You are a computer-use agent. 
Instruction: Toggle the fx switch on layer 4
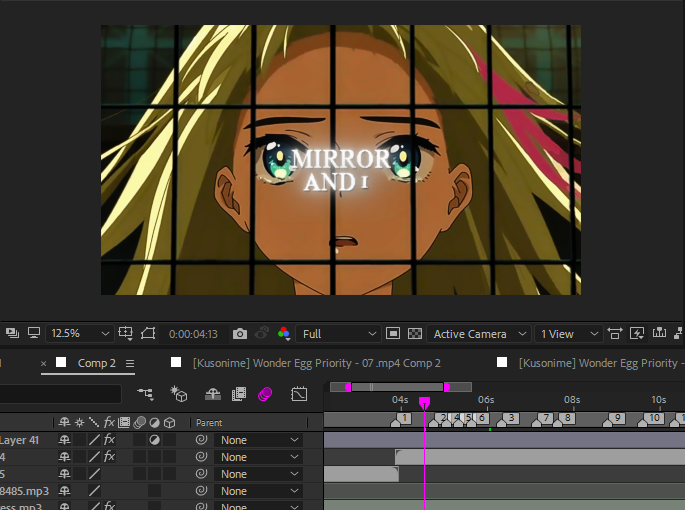[x=109, y=457]
